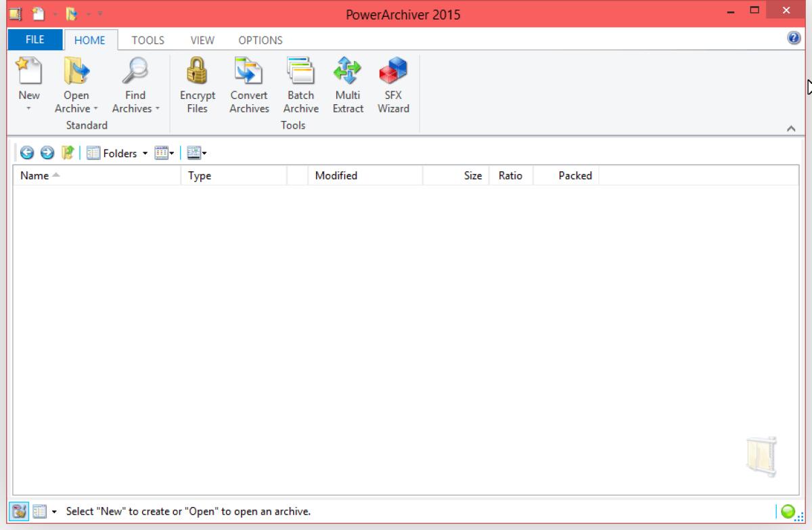Select the Encrypt Files tool
The height and width of the screenshot is (530, 812).
click(197, 84)
